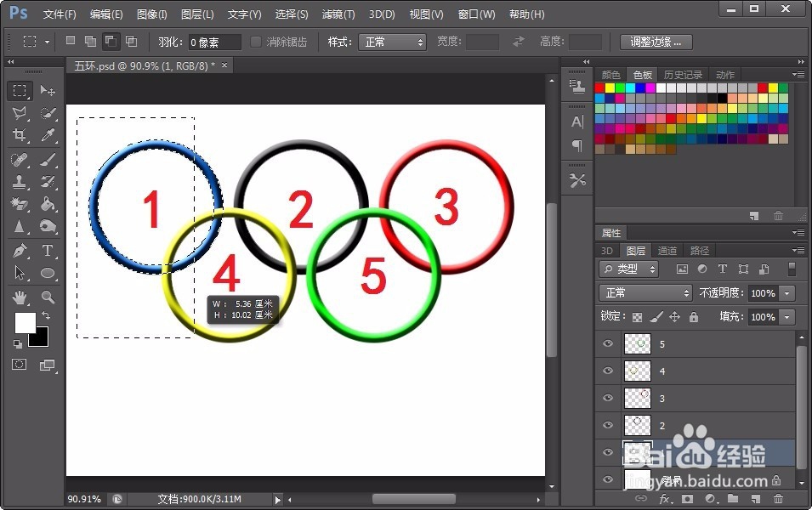Open the opacity slider dropdown arrow
Screen dimensions: 812x510
[x=787, y=293]
